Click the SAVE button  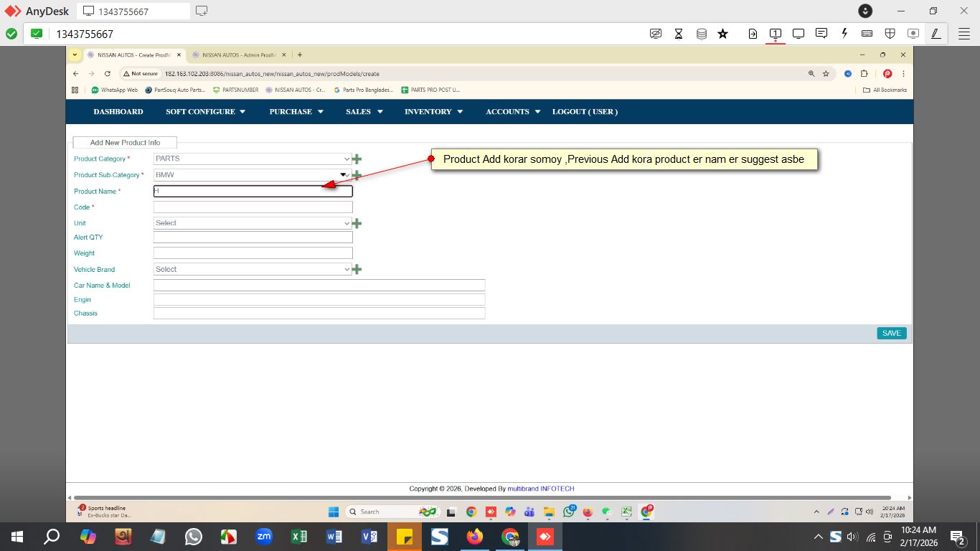[x=892, y=334]
